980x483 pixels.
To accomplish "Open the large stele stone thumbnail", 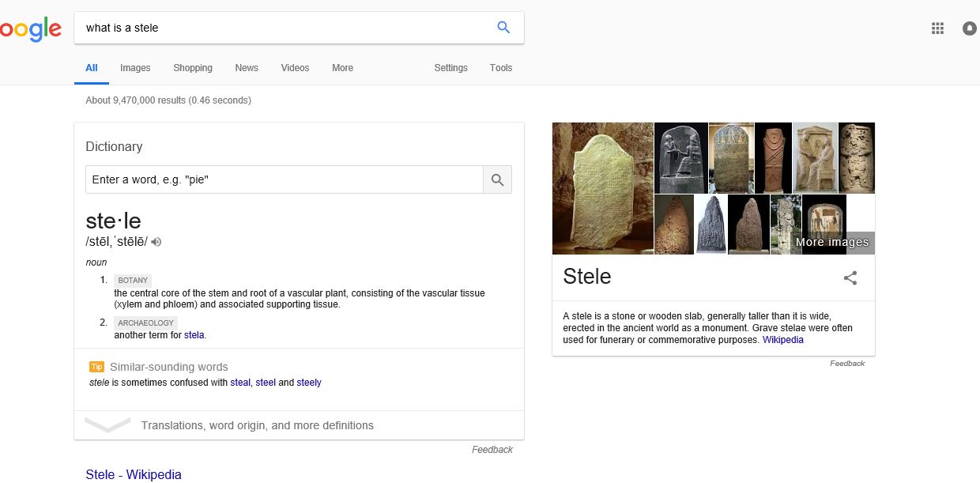I will click(602, 188).
